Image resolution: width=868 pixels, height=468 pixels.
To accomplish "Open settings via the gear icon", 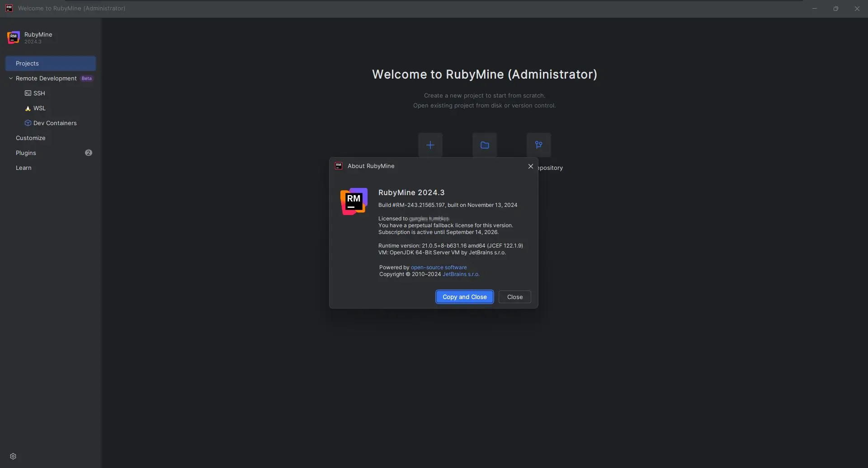I will [x=14, y=456].
